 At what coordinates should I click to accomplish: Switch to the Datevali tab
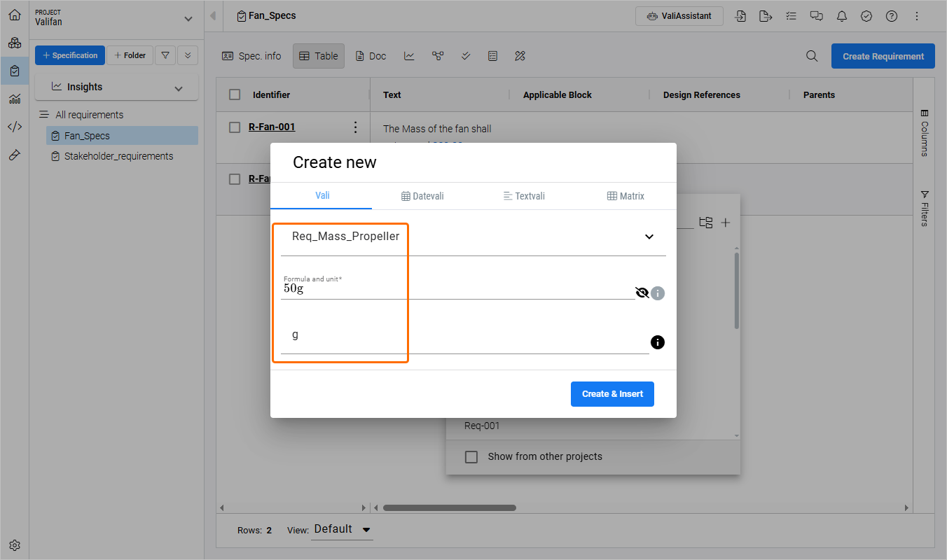[422, 196]
